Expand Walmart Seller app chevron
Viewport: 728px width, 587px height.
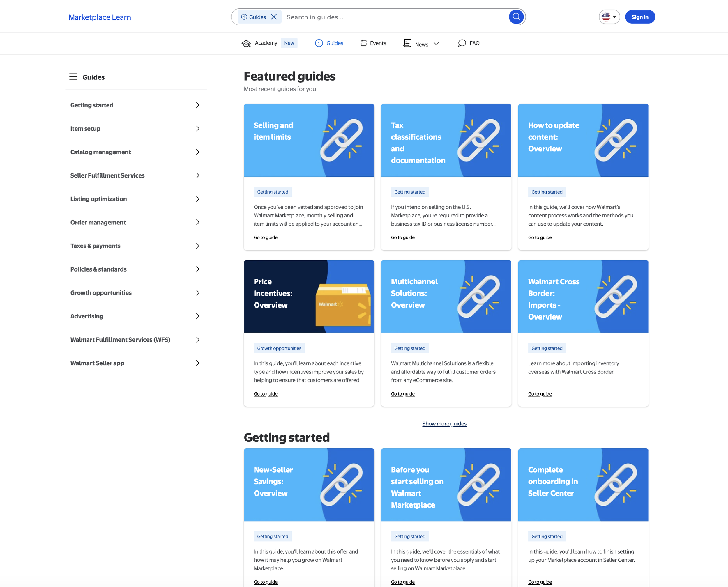click(x=197, y=363)
